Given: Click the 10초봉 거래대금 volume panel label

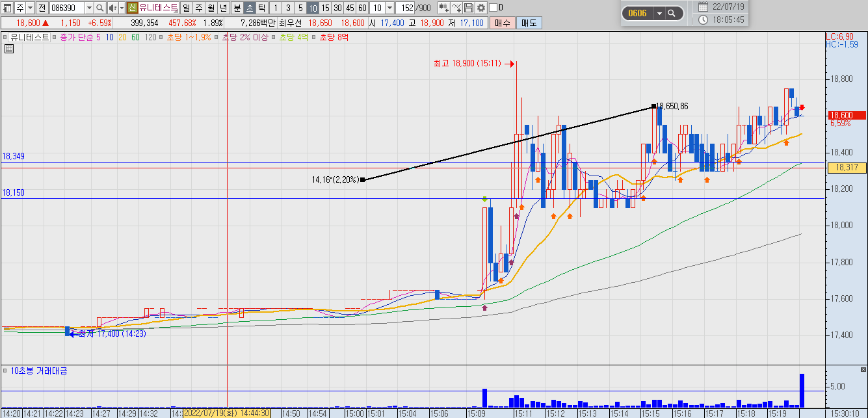Looking at the screenshot, I should point(39,371).
